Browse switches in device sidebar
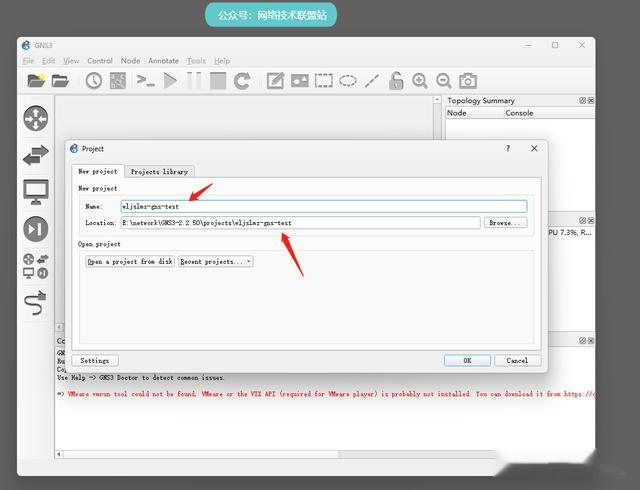The width and height of the screenshot is (640, 490). 36,155
